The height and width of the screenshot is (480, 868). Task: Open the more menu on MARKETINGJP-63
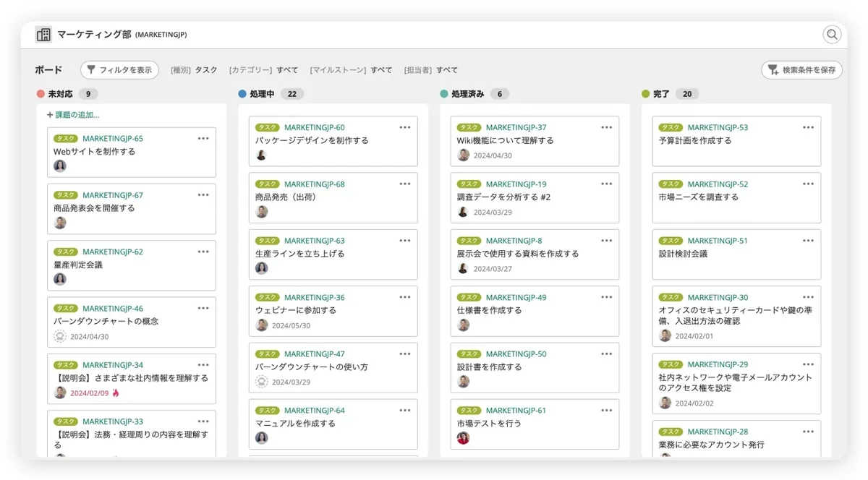coord(405,240)
